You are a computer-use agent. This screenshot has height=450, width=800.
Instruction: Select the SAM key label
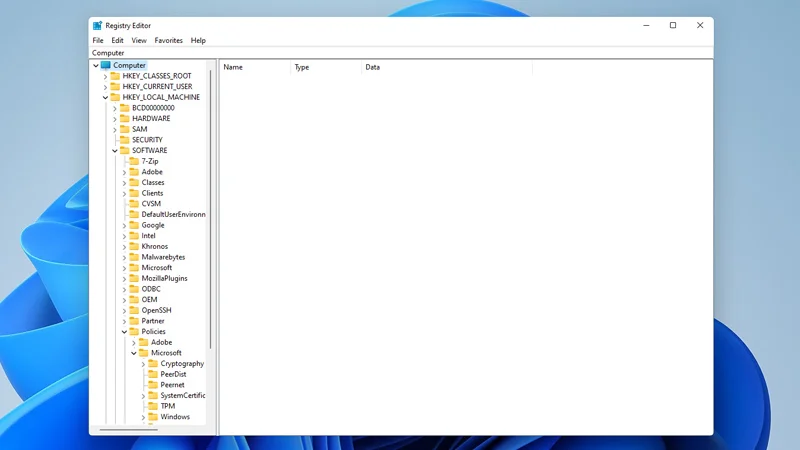[x=139, y=130]
